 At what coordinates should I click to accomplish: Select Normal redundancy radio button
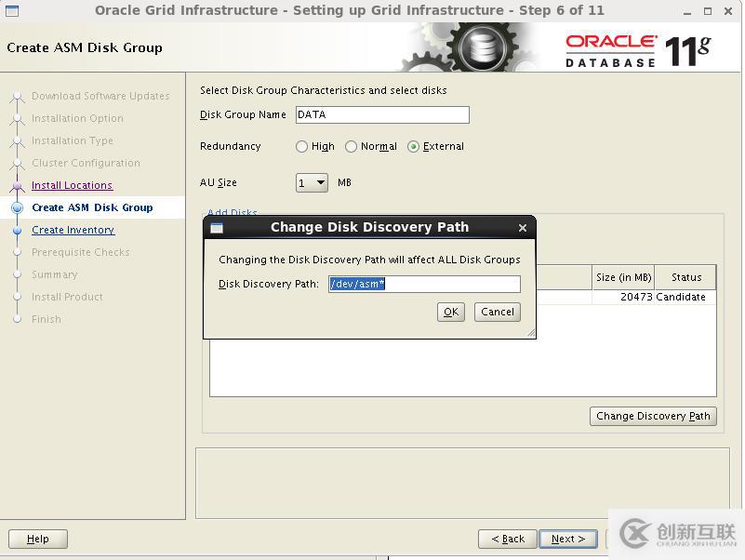[352, 146]
